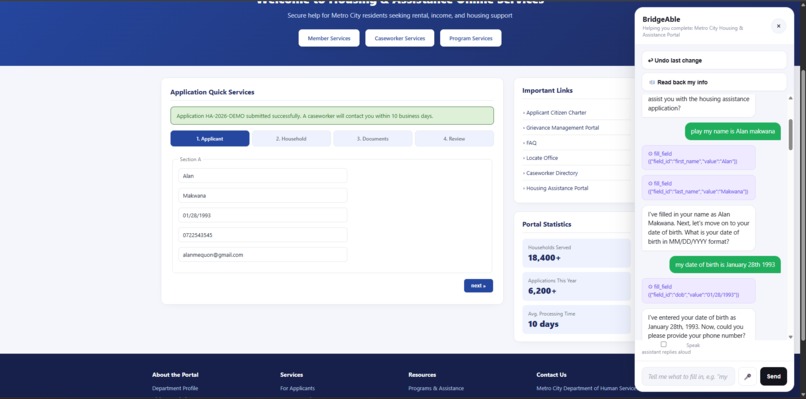Image resolution: width=806 pixels, height=399 pixels.
Task: Click the date of birth field 01/28/1993
Action: 263,215
